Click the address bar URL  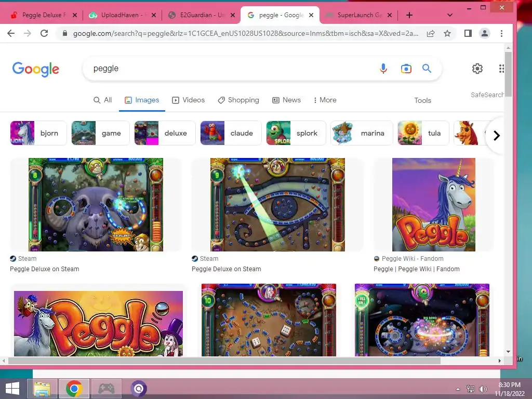coord(246,33)
